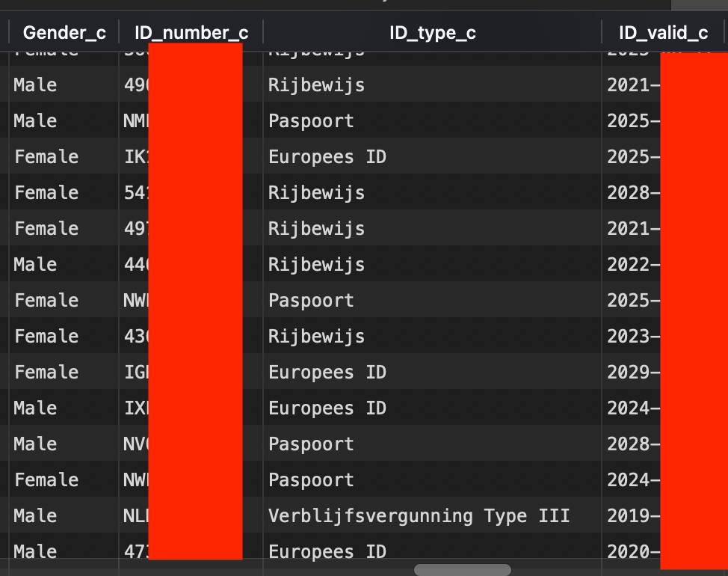The width and height of the screenshot is (728, 576).
Task: Select Europees ID in the 2029 row
Action: tap(327, 373)
